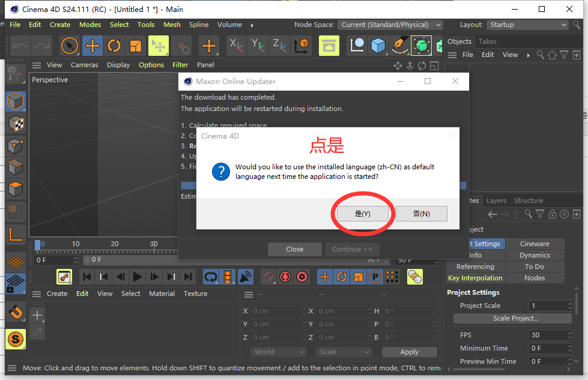Image resolution: width=588 pixels, height=380 pixels.
Task: Activate the Rotate tool in top toolbar
Action: click(114, 46)
